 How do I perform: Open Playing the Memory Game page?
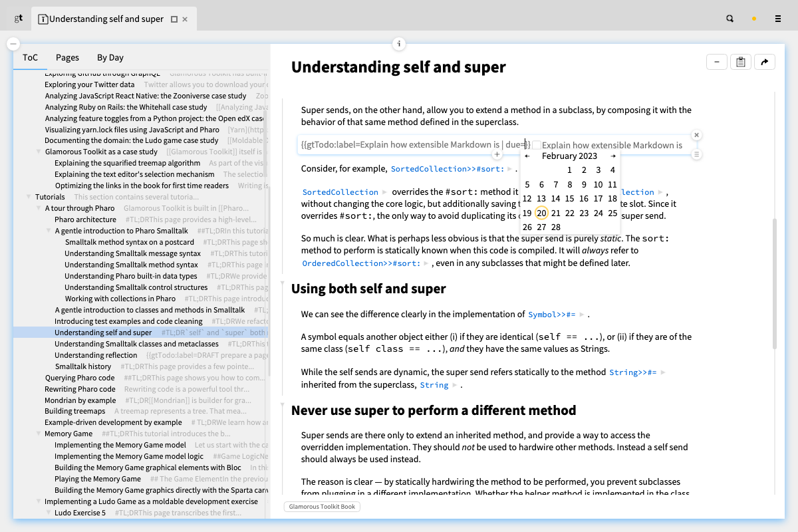[98, 479]
